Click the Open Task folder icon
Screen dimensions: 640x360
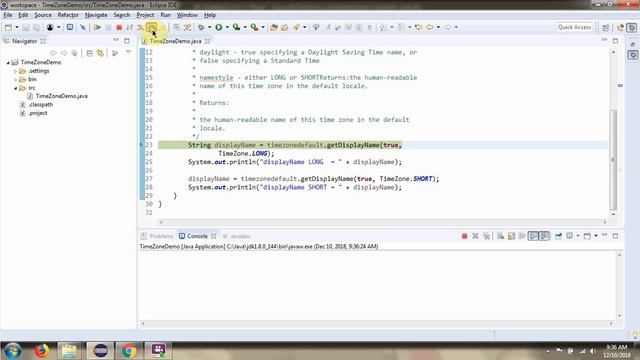(284, 27)
